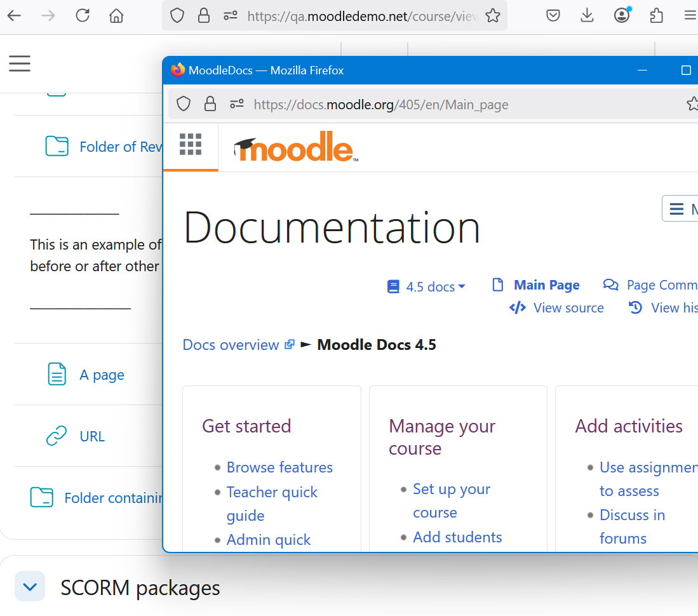The image size is (698, 616).
Task: Open Use assignments to assess link
Action: tap(648, 479)
